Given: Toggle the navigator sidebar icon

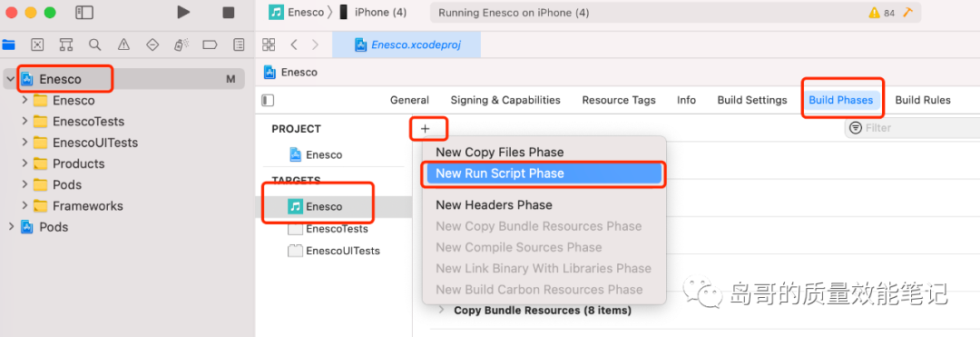Looking at the screenshot, I should click(83, 13).
